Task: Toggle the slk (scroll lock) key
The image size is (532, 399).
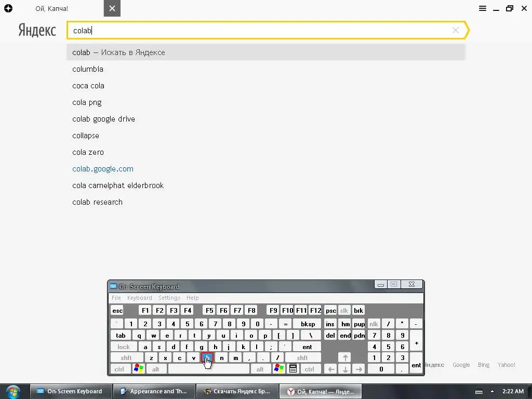Action: 344,310
